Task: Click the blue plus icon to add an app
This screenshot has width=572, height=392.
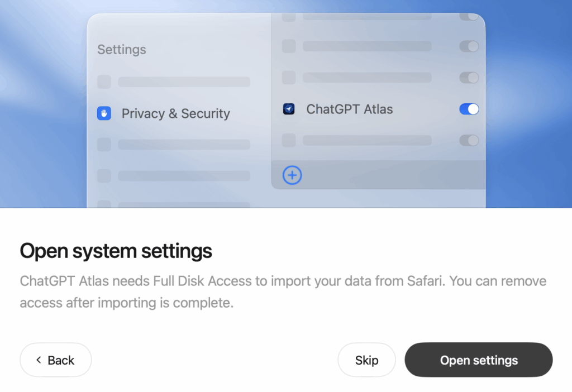Action: (x=292, y=175)
